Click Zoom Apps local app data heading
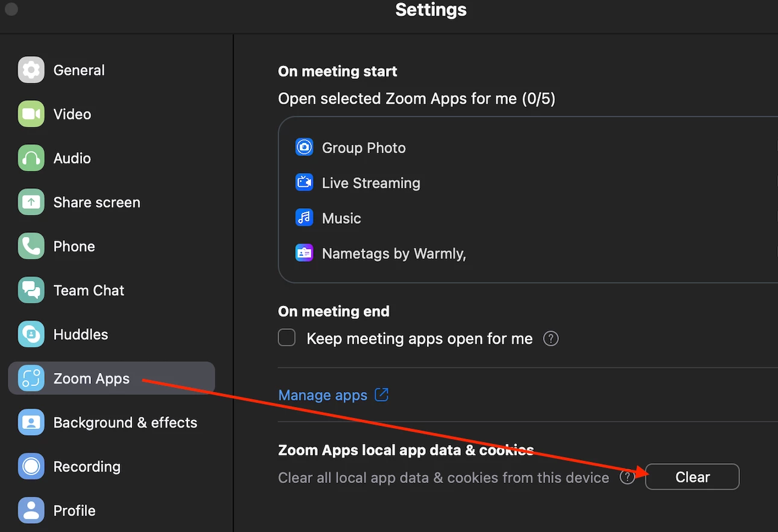This screenshot has height=532, width=778. click(406, 450)
